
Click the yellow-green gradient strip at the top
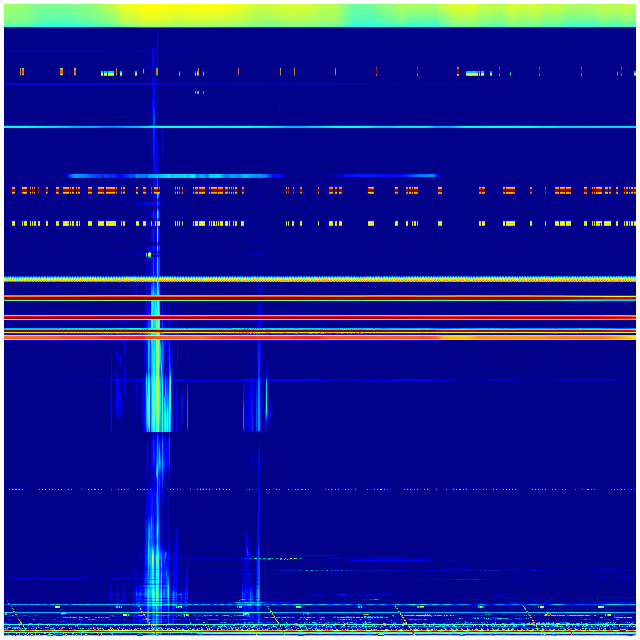click(320, 14)
